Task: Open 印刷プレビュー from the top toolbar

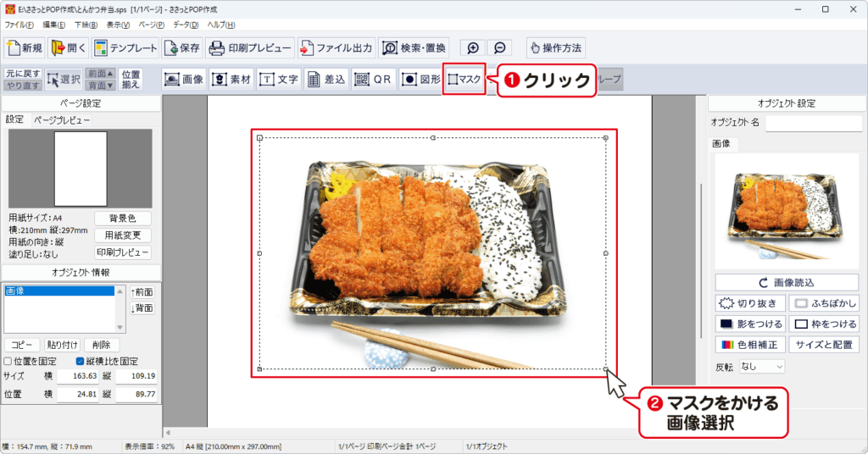Action: coord(250,47)
